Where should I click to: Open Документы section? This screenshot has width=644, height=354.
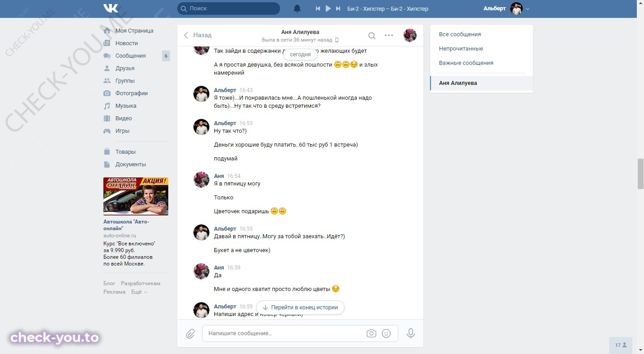coord(131,164)
